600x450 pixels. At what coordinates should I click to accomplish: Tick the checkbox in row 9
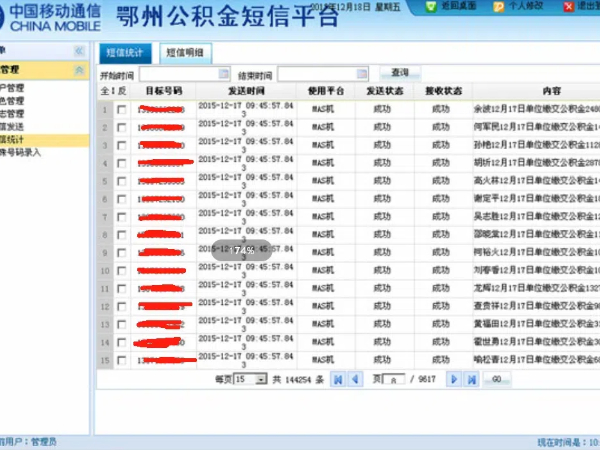click(122, 253)
